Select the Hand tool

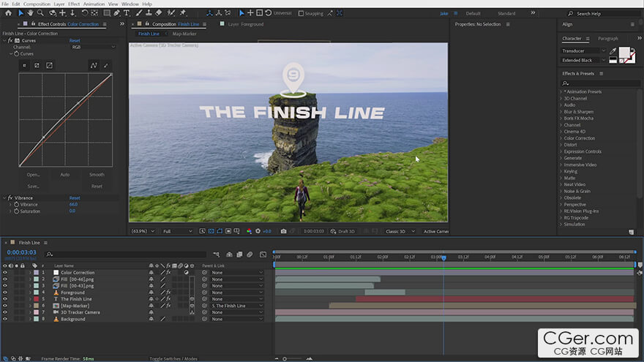30,13
